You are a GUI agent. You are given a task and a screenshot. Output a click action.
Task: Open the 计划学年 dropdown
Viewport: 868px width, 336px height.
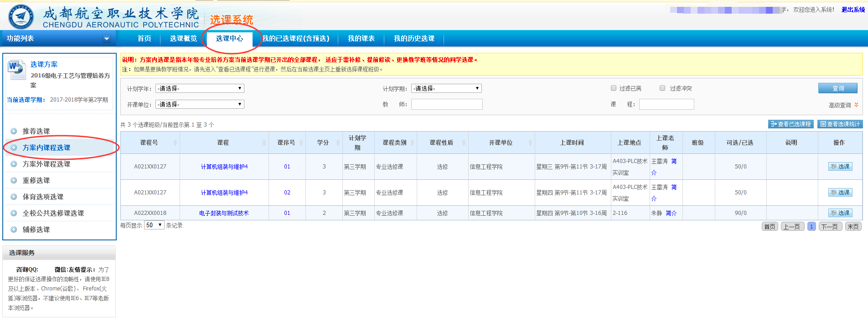coord(200,89)
